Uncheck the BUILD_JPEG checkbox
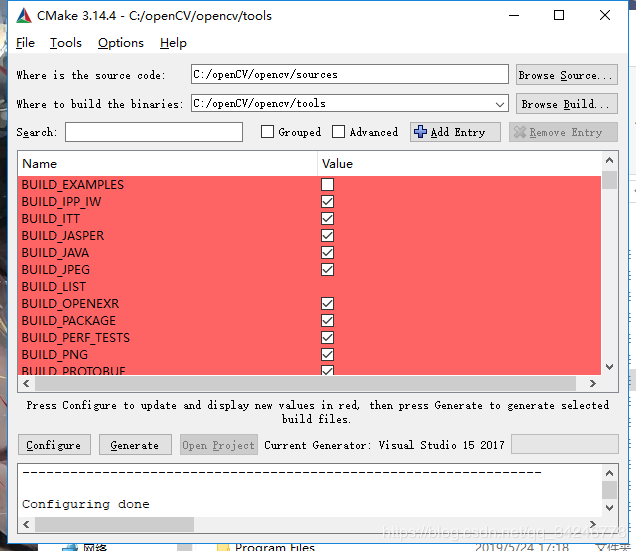Screen dimensions: 636x551 coord(327,270)
